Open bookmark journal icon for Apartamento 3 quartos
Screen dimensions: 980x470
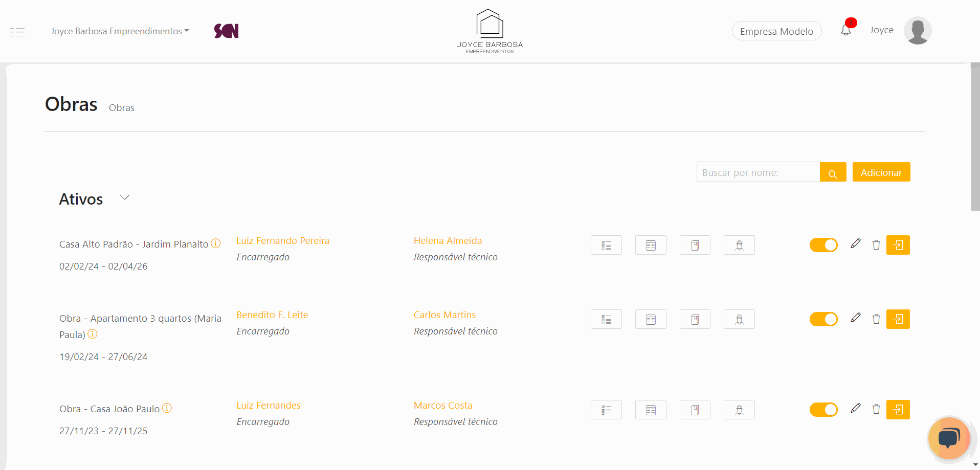(x=695, y=319)
